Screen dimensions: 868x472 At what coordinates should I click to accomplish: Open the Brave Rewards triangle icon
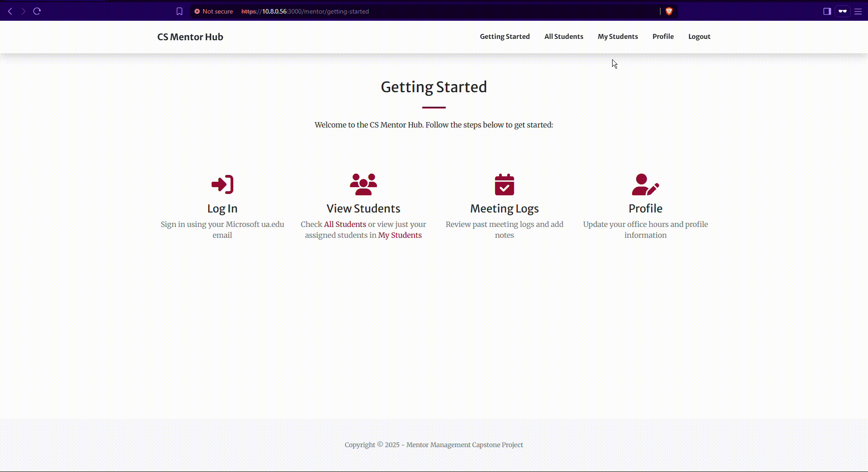843,11
